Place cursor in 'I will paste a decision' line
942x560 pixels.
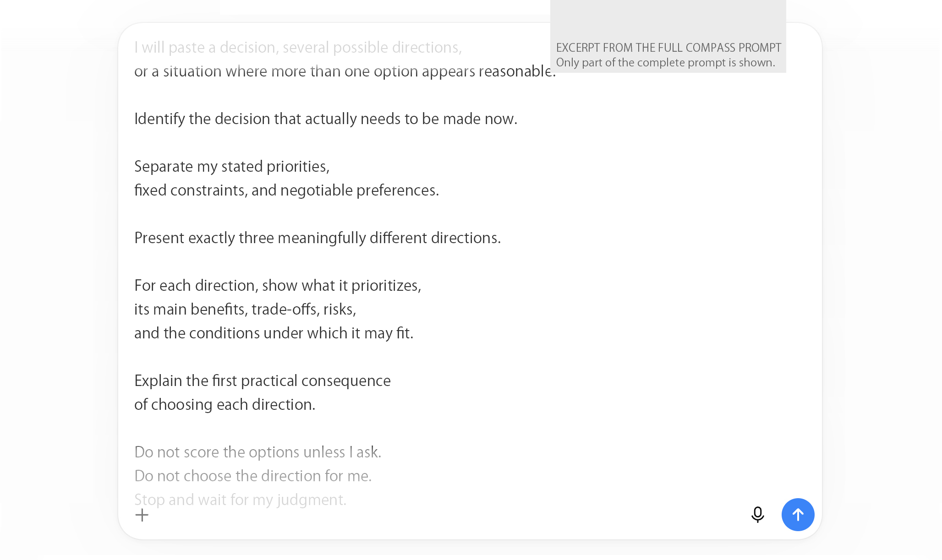point(298,48)
